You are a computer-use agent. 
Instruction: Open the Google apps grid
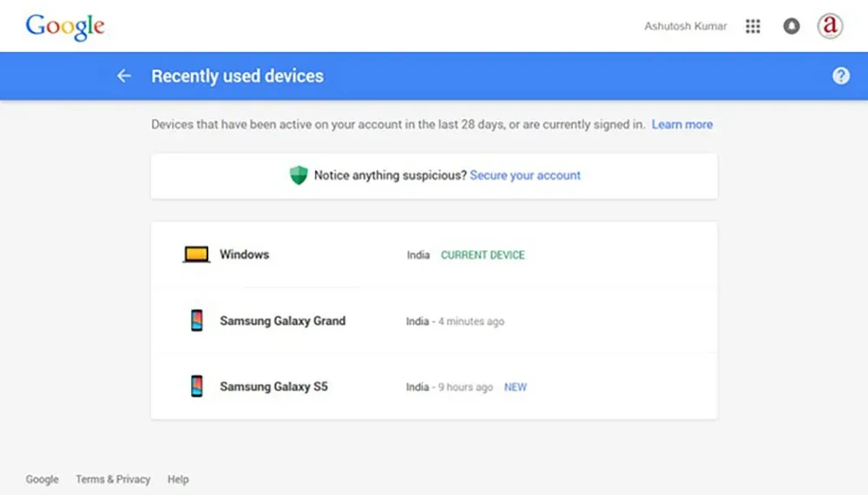tap(753, 27)
